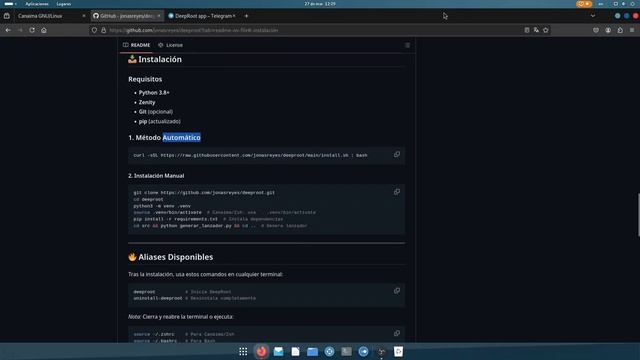
Task: Toggle reader view in address bar
Action: [527, 30]
